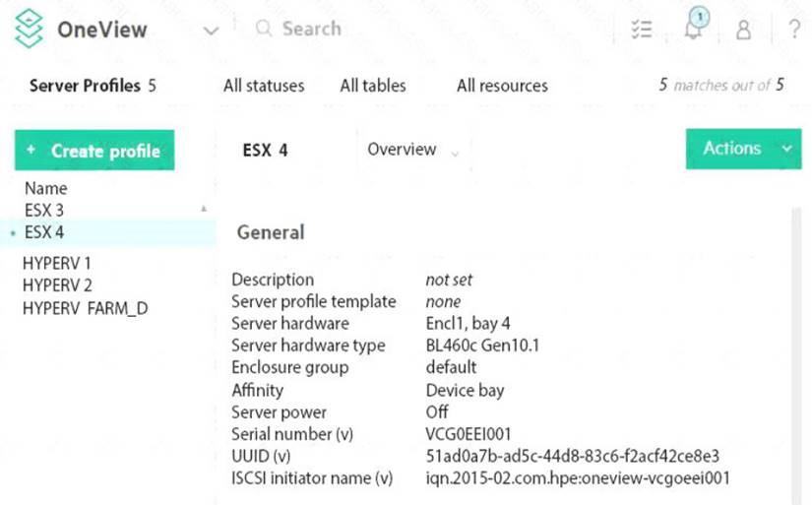Open the help question mark icon

[794, 30]
